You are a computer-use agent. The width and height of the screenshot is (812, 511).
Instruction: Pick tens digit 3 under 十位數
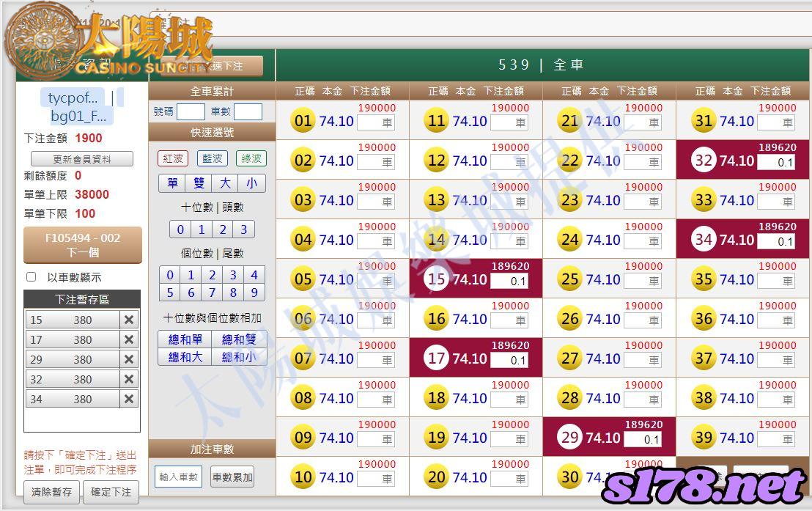click(x=244, y=229)
